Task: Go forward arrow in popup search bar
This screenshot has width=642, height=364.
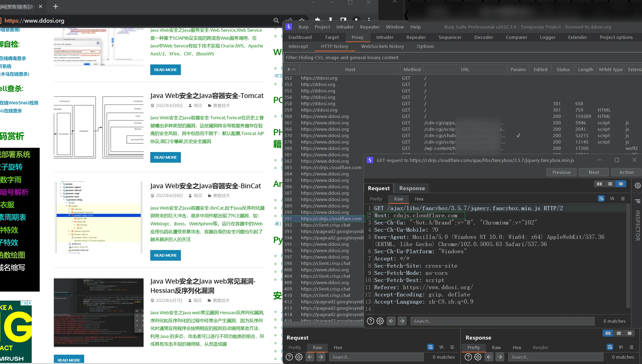Action: tap(402, 321)
